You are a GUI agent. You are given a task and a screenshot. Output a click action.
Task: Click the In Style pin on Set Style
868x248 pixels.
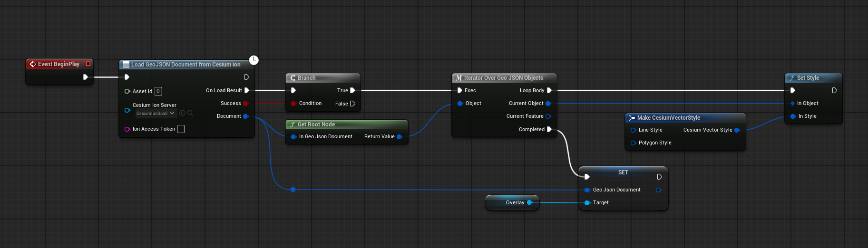coord(793,116)
